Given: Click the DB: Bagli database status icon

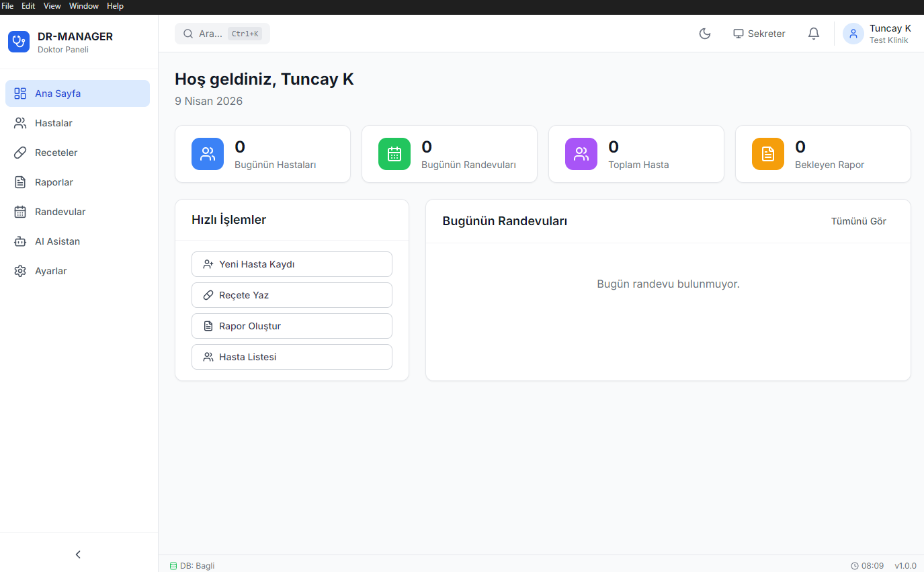Looking at the screenshot, I should point(174,565).
